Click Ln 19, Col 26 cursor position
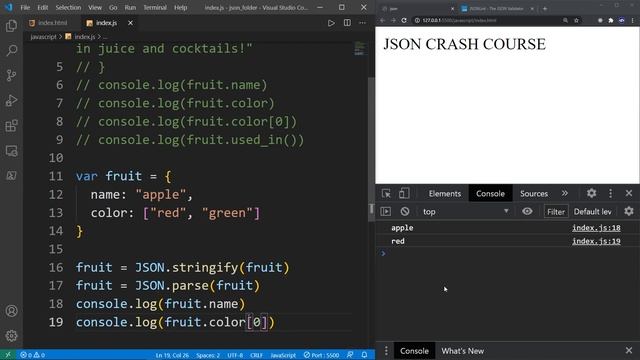The width and height of the screenshot is (640, 360). (172, 355)
